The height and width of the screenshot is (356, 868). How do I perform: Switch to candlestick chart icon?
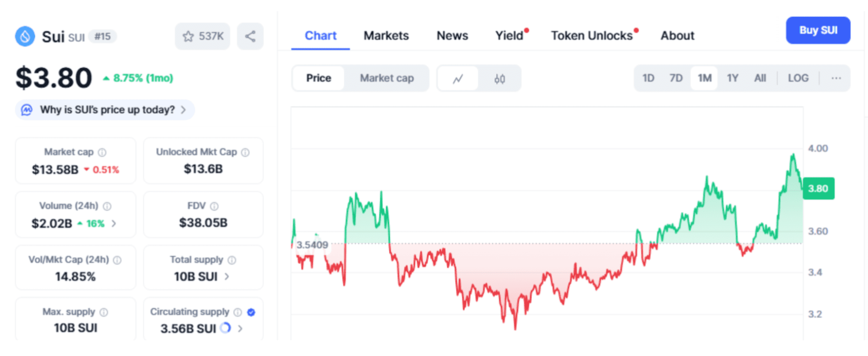coord(499,79)
